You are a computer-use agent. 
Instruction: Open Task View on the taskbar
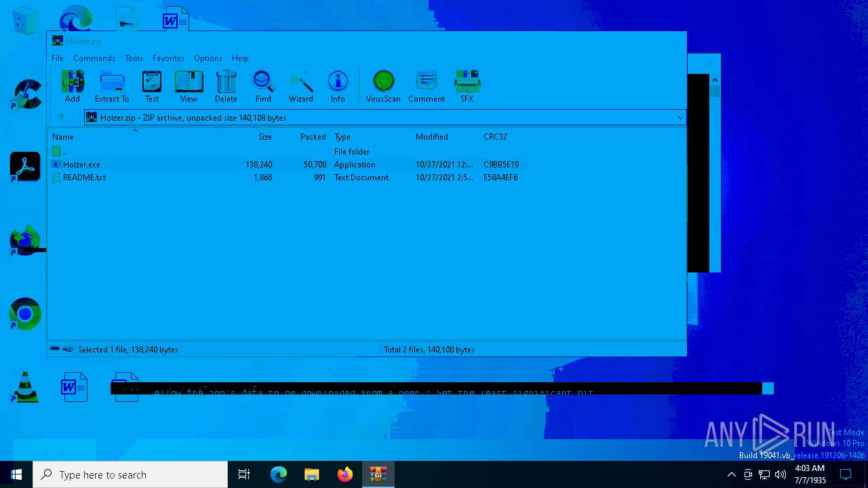[x=244, y=474]
